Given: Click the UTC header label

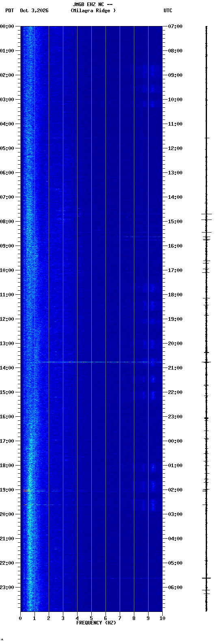Looking at the screenshot, I should pos(168,11).
